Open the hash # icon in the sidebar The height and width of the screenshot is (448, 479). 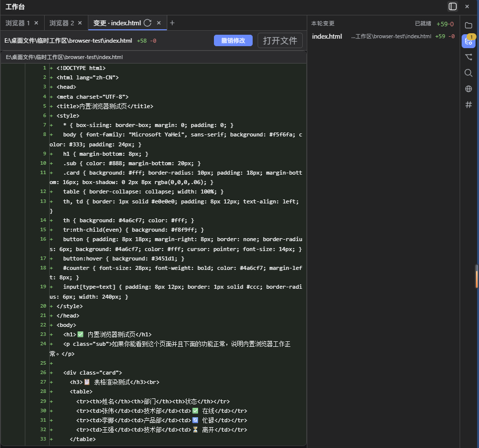(x=469, y=105)
